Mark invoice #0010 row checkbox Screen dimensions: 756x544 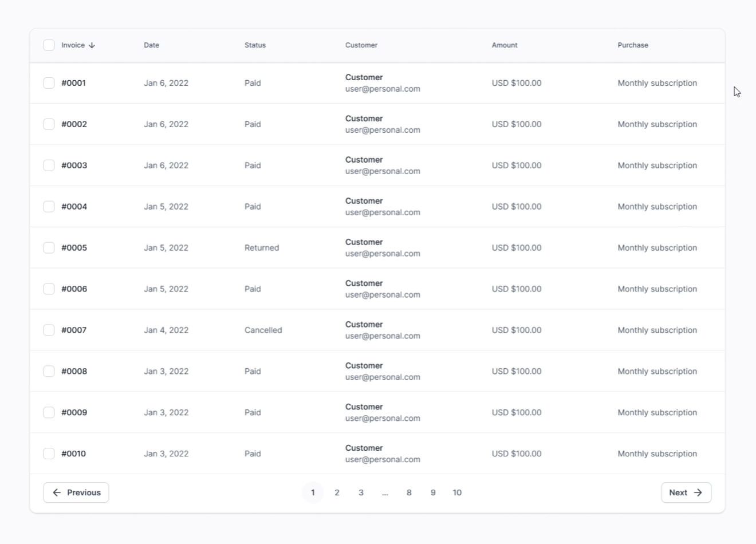coord(49,454)
